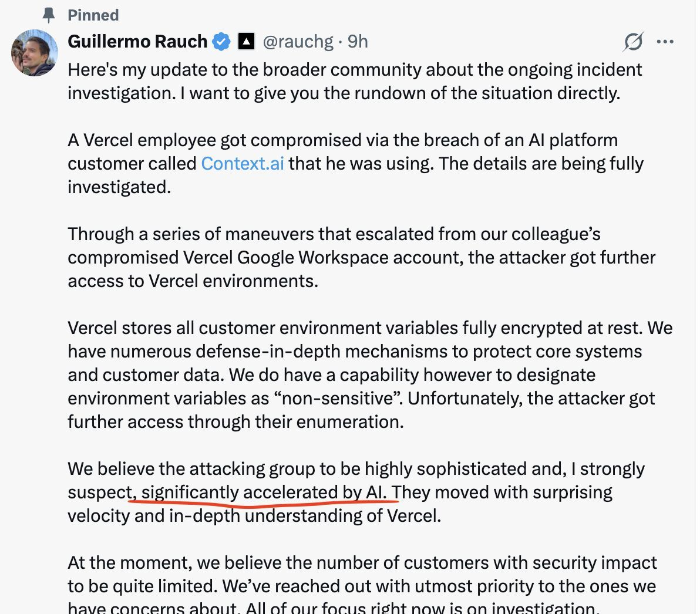Click the Pinned label
700x614 pixels.
(x=93, y=15)
